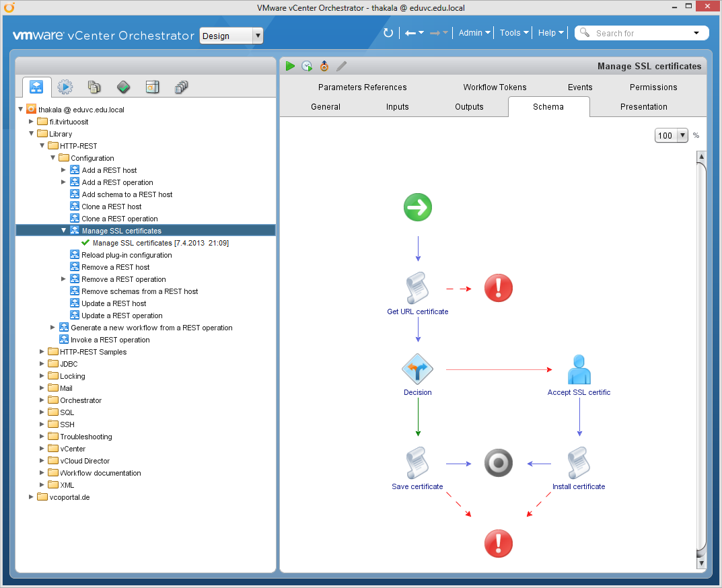The height and width of the screenshot is (588, 722).
Task: Click the refresh icon in the header
Action: [x=388, y=33]
